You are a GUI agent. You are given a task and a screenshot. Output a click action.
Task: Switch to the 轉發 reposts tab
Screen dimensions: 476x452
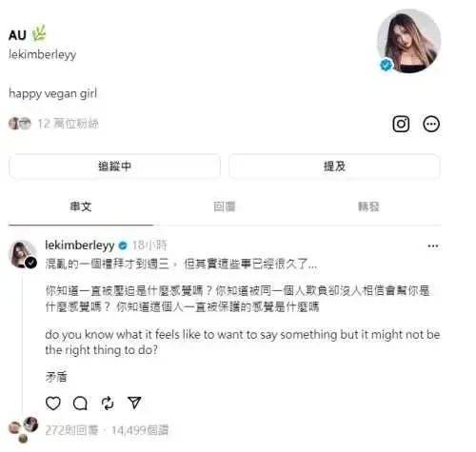click(x=368, y=206)
